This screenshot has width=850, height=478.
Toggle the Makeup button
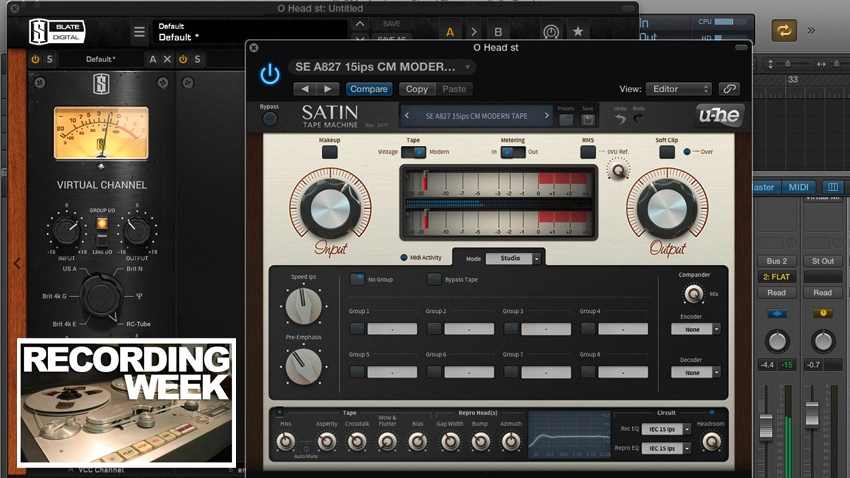[x=330, y=152]
